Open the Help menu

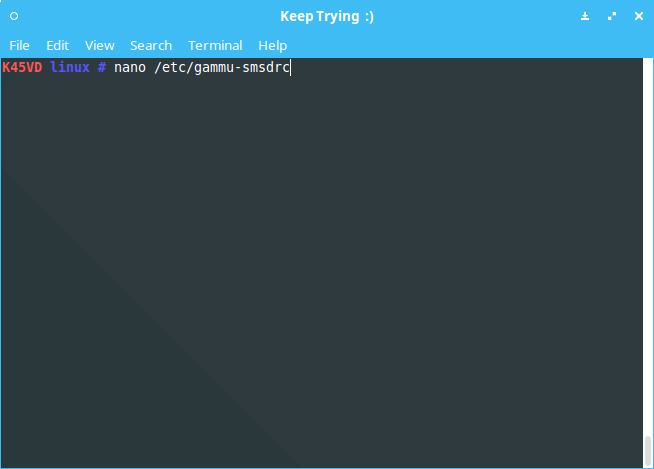[x=273, y=45]
